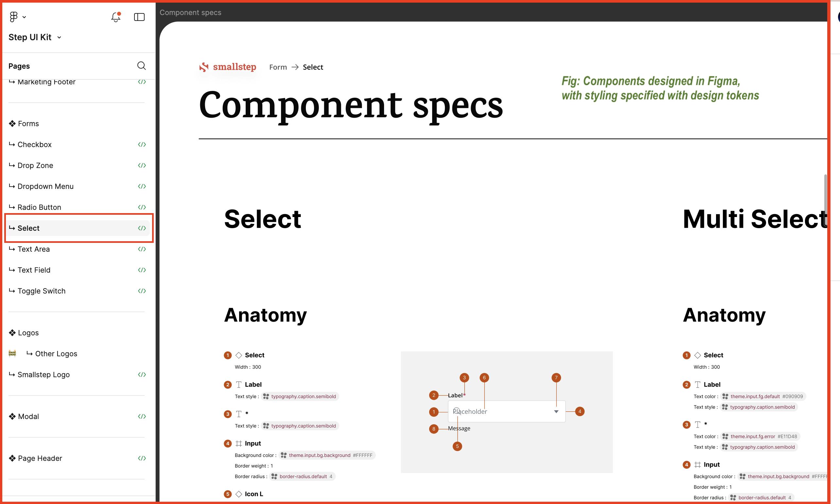This screenshot has width=840, height=504.
Task: Expand the Forms section in sidebar
Action: click(28, 124)
